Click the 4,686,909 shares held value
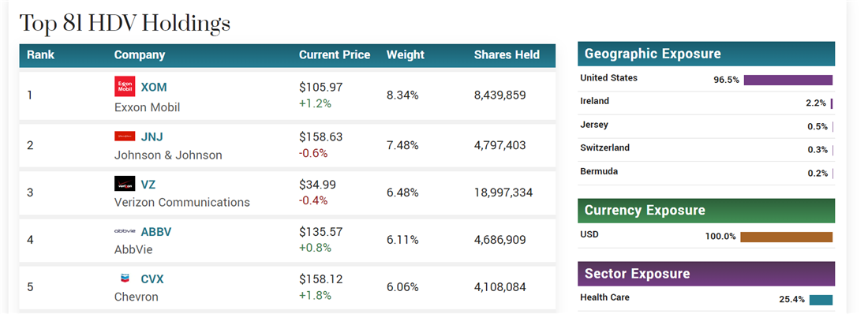868x314 pixels. pyautogui.click(x=499, y=240)
